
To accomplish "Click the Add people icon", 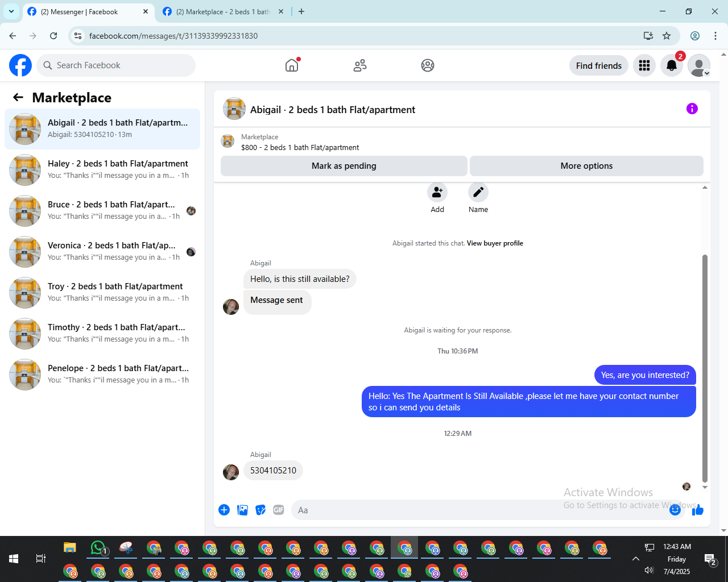I will (x=437, y=192).
